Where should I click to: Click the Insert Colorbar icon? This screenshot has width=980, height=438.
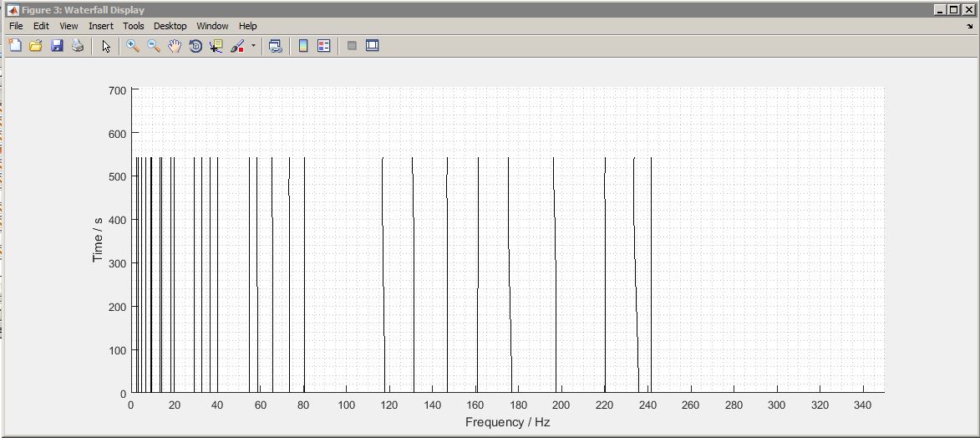click(x=303, y=46)
